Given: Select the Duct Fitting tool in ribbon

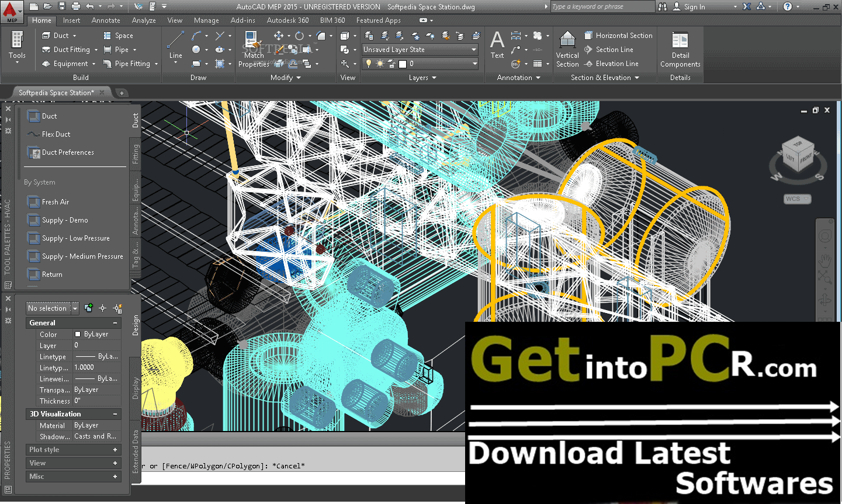Looking at the screenshot, I should pos(68,50).
